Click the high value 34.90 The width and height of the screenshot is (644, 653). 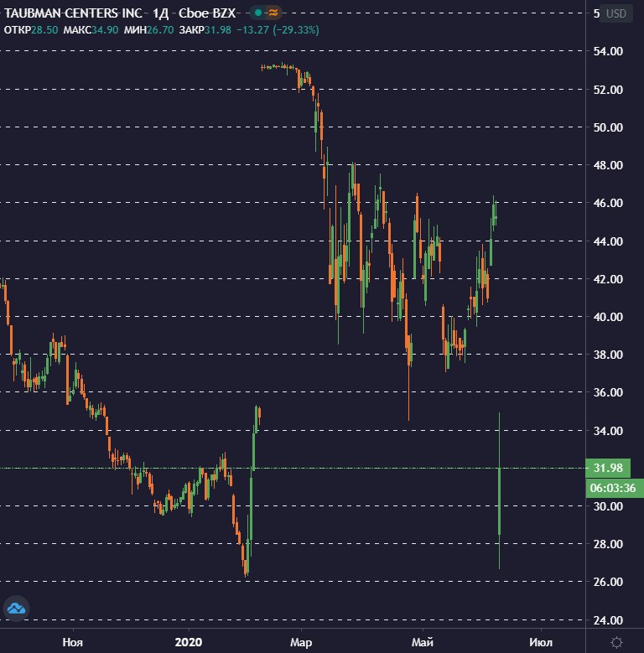coord(105,30)
